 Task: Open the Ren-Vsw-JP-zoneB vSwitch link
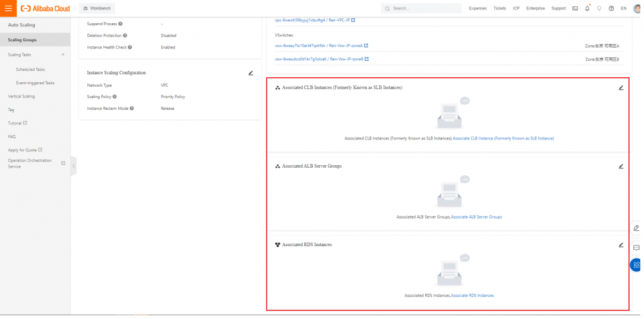321,59
